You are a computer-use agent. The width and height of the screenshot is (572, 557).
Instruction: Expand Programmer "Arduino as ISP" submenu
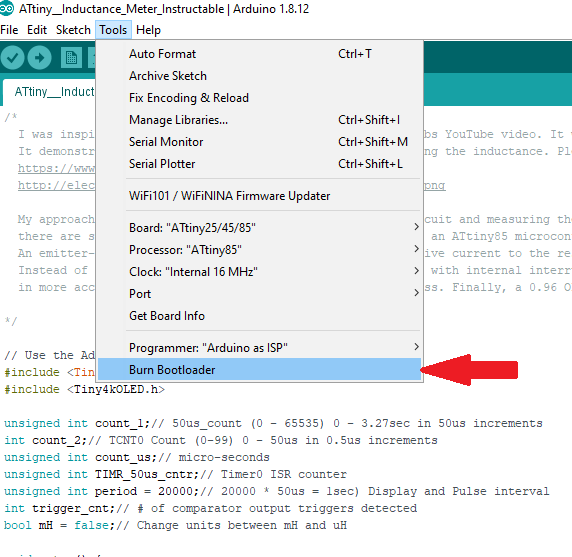(x=259, y=348)
